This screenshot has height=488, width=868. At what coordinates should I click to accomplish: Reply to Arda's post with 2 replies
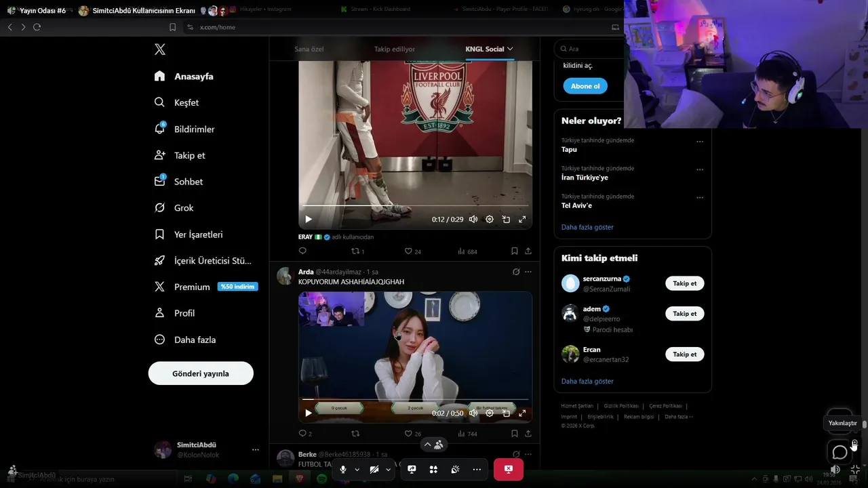305,434
